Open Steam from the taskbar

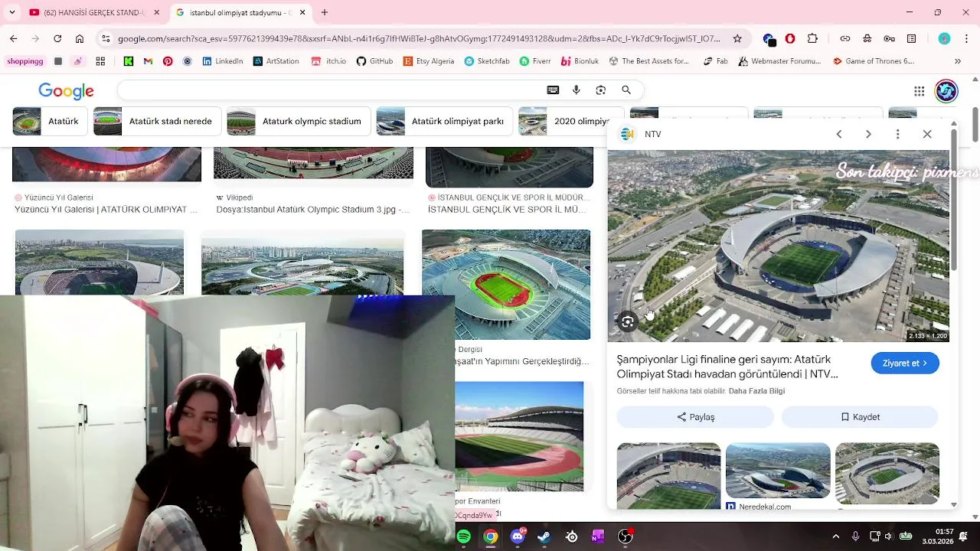click(544, 536)
